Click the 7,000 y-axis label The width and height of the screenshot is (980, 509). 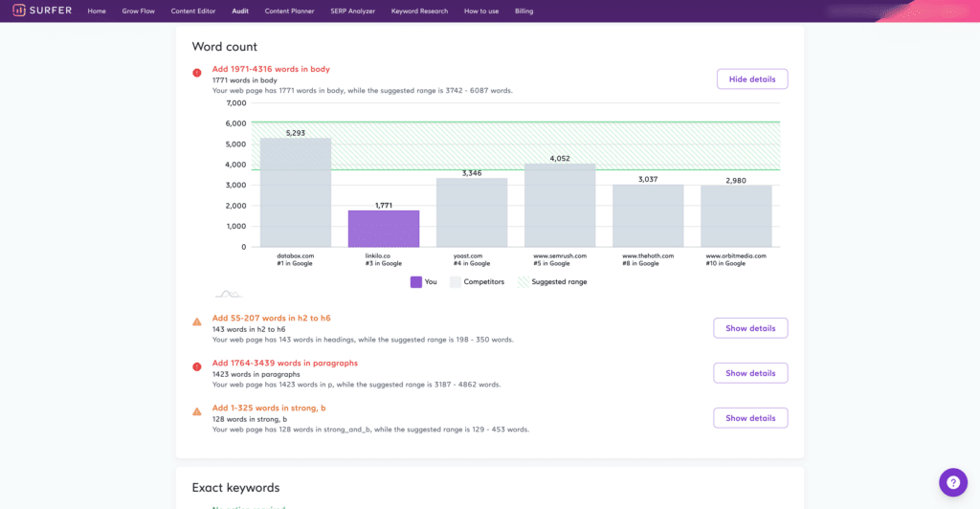pos(236,103)
